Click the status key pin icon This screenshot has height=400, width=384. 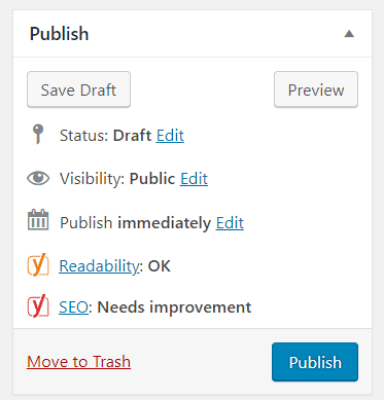[38, 134]
